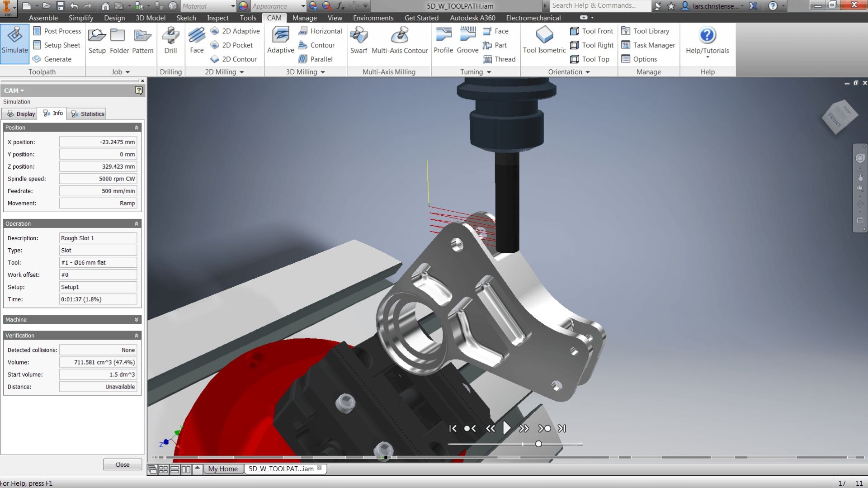The width and height of the screenshot is (868, 488).
Task: Select the Tool Isometric orientation
Action: click(544, 41)
